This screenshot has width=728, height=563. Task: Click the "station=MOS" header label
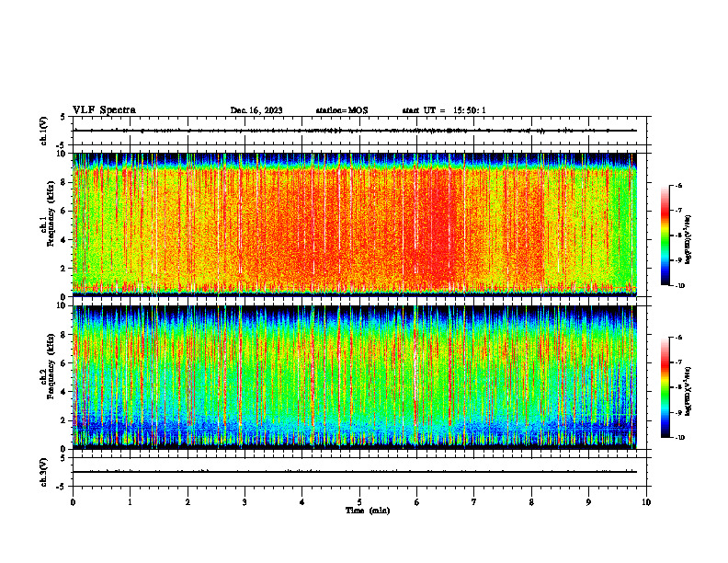pos(342,110)
